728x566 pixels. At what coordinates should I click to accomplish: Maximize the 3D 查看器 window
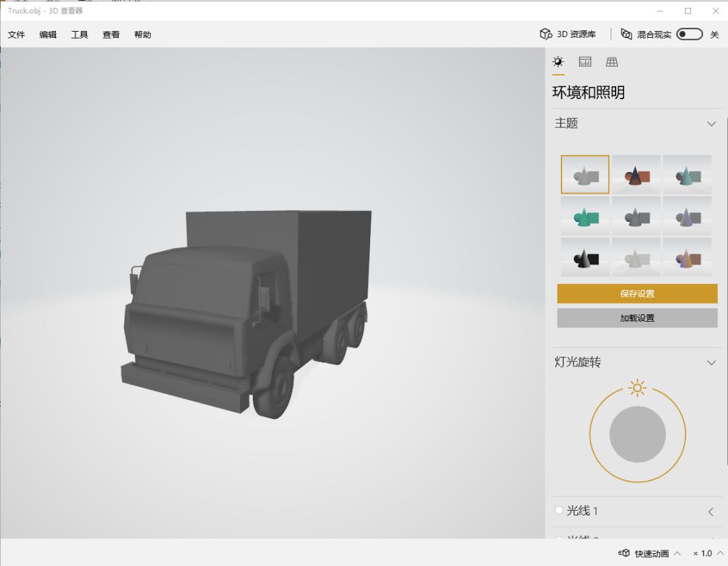[688, 11]
